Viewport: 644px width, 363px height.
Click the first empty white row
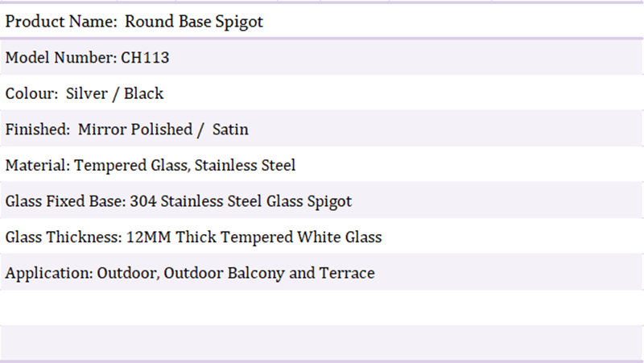(322, 308)
